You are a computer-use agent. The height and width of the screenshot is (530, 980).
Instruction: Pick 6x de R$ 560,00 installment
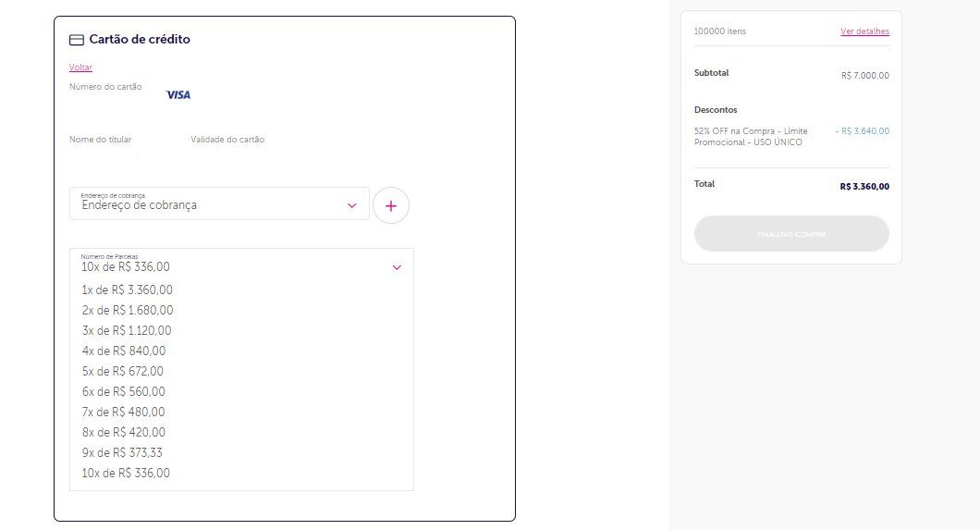[241, 392]
